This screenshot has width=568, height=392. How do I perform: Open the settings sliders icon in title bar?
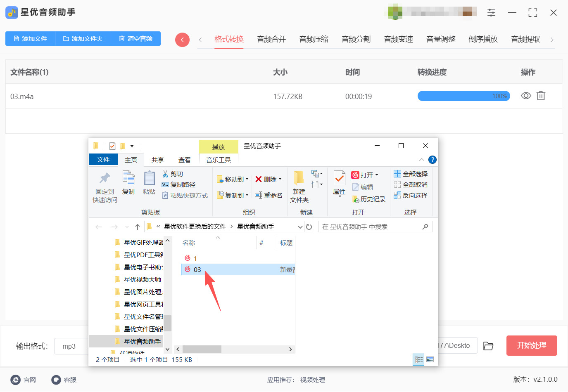pos(491,13)
